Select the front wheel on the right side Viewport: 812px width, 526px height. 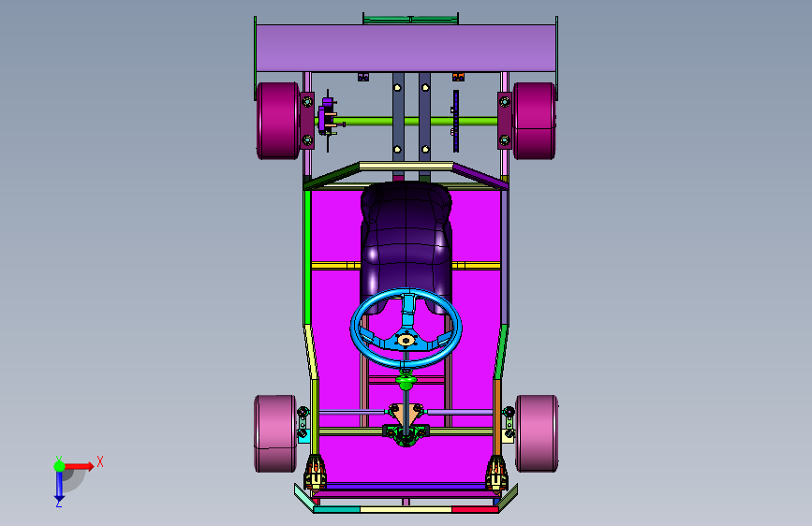coord(537,434)
